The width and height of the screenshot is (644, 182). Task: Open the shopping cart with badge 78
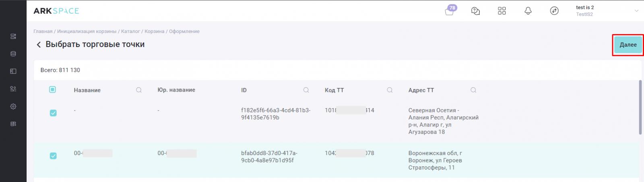click(x=450, y=11)
